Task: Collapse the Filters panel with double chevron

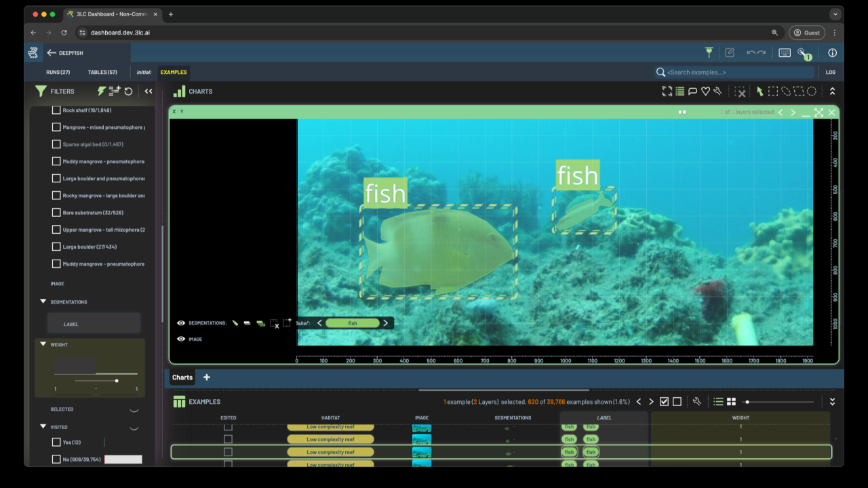Action: click(x=149, y=91)
